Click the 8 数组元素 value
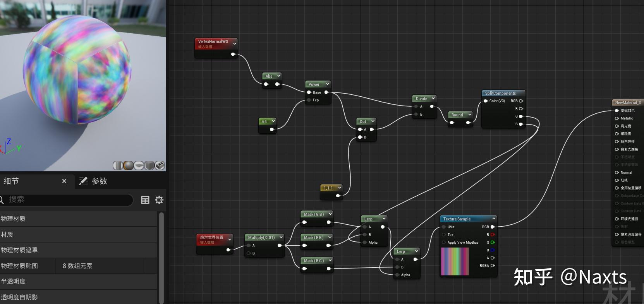 77,266
